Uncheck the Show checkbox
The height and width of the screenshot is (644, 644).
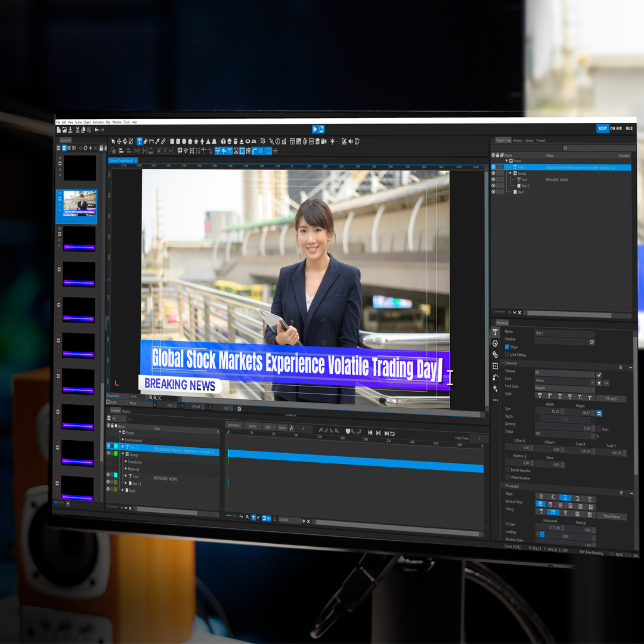pyautogui.click(x=507, y=347)
